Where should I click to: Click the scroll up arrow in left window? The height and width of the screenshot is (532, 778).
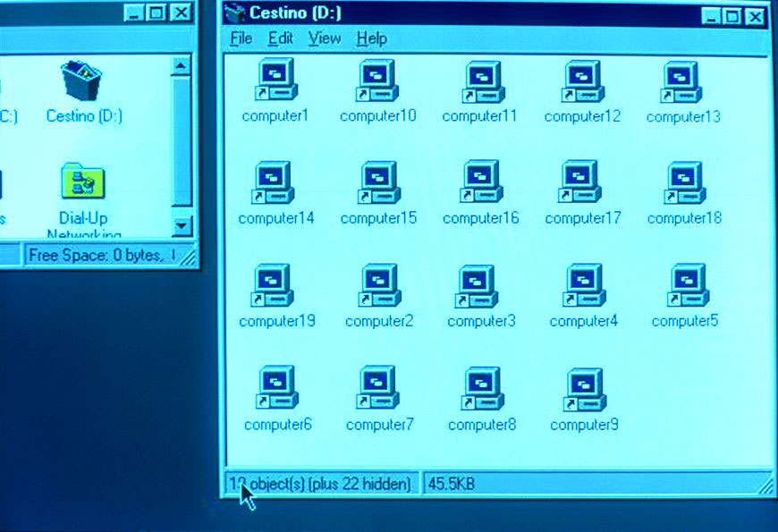[x=182, y=65]
